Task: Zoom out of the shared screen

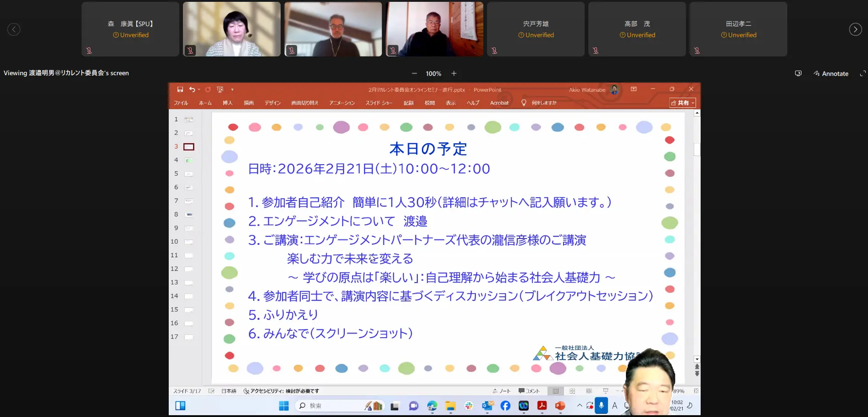Action: point(415,73)
